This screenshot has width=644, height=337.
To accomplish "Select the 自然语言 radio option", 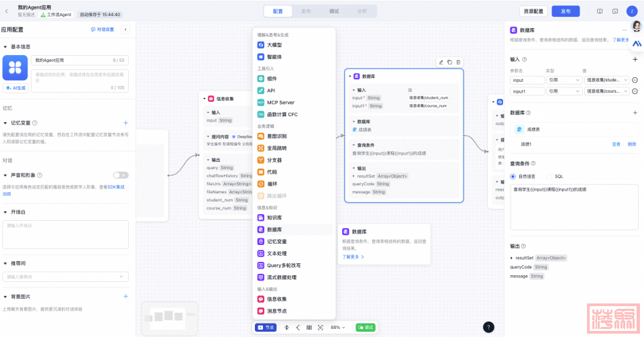I will click(x=514, y=177).
